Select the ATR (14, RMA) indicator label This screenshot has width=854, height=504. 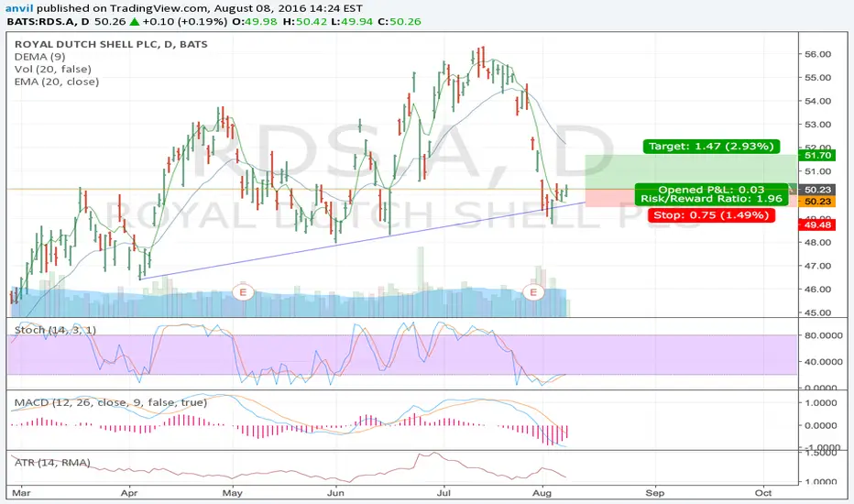tap(52, 463)
